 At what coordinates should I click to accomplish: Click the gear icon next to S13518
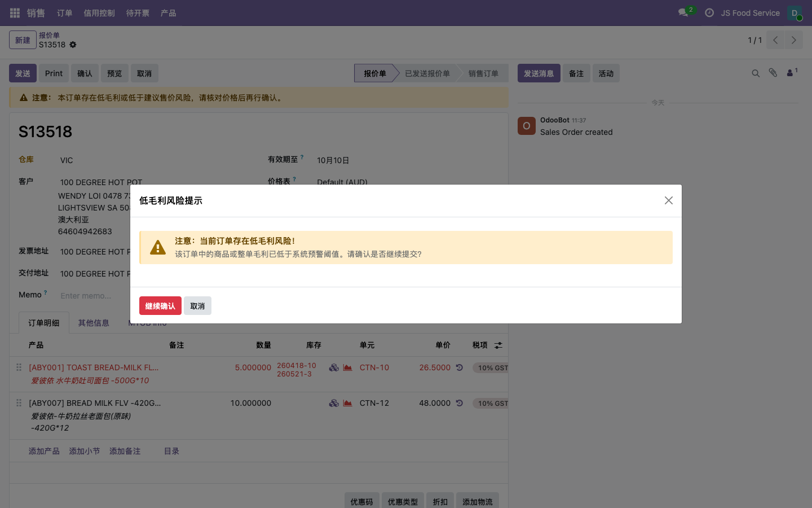[x=73, y=45]
